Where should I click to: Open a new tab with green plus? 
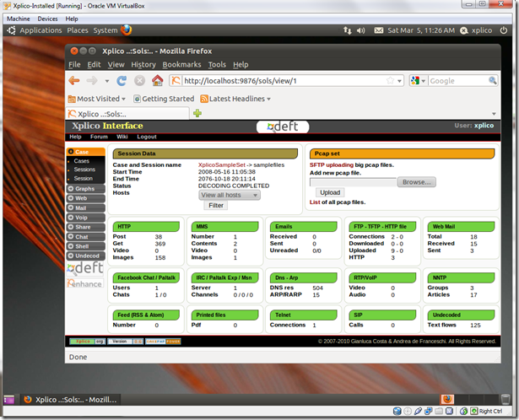pos(197,113)
